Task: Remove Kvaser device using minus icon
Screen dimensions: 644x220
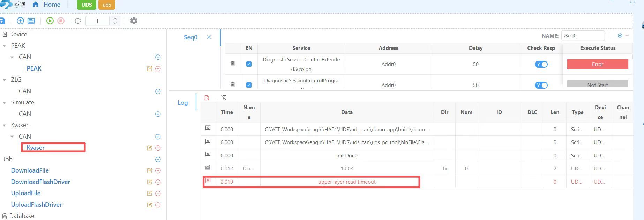Action: coord(158,148)
